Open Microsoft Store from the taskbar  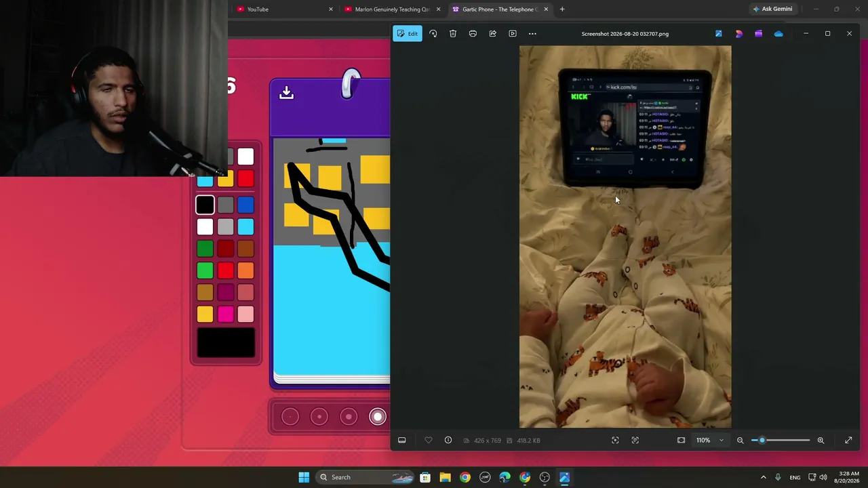425,477
